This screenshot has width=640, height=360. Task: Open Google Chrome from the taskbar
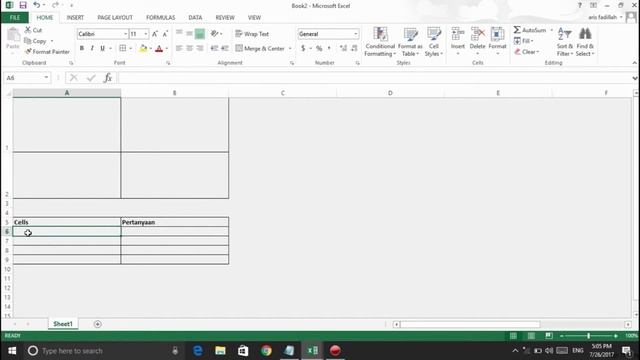tap(266, 351)
